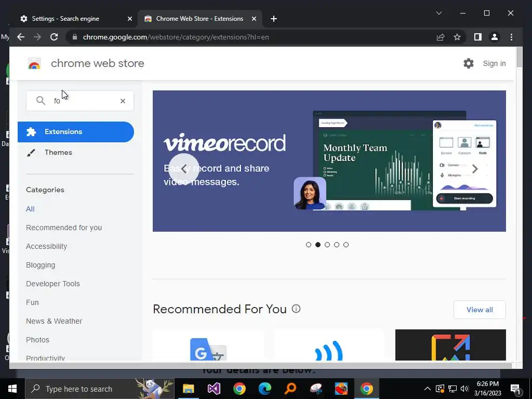Viewport: 532px width, 399px height.
Task: Bookmark this page with the star icon
Action: pos(457,37)
